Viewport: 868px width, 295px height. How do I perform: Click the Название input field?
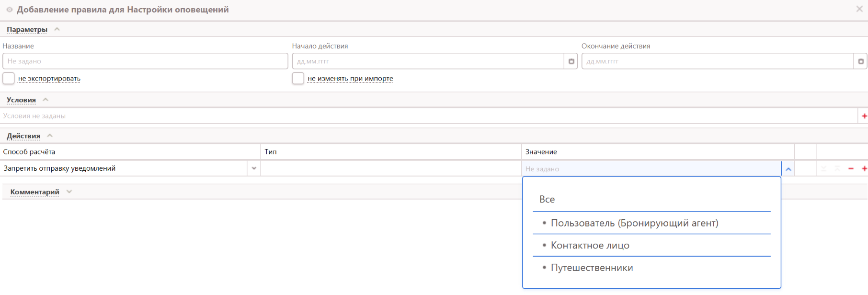[x=145, y=61]
